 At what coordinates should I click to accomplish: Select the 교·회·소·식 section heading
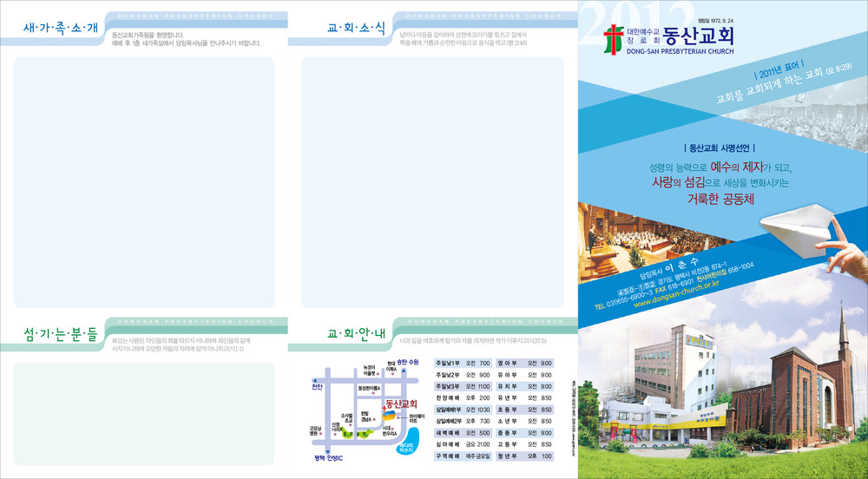click(356, 29)
